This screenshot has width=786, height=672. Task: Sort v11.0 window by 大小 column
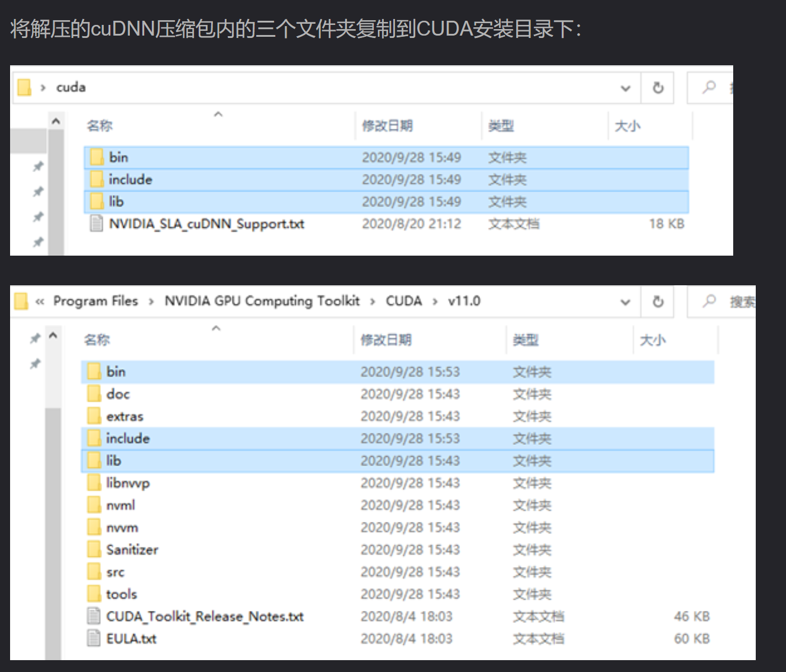653,340
